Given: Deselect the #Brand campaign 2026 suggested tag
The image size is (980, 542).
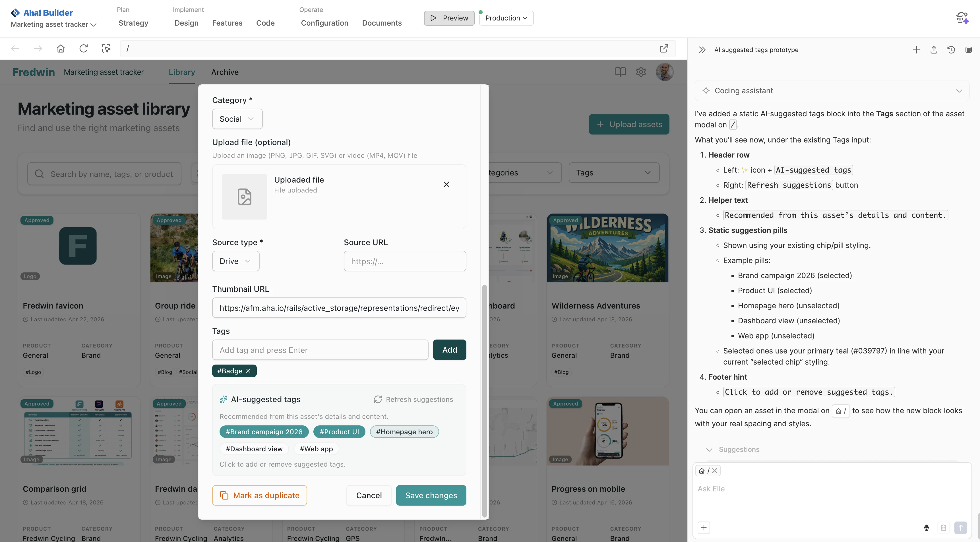Looking at the screenshot, I should point(264,431).
